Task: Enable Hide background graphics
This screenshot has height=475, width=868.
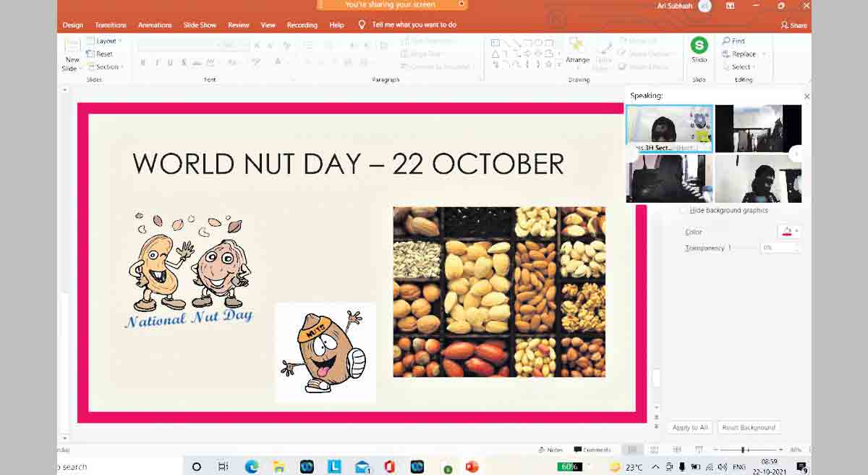Action: [683, 210]
